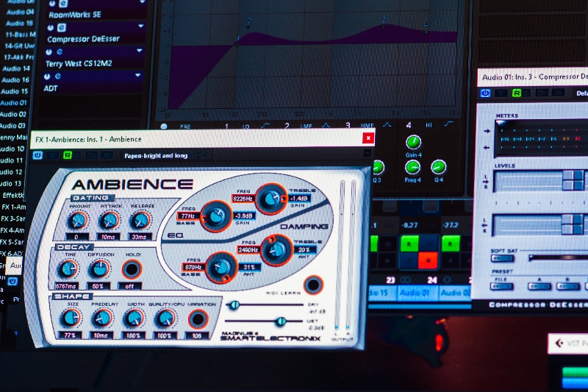This screenshot has height=392, width=588.
Task: Click the Q 4 knob in the channel EQ
Action: coord(438,167)
